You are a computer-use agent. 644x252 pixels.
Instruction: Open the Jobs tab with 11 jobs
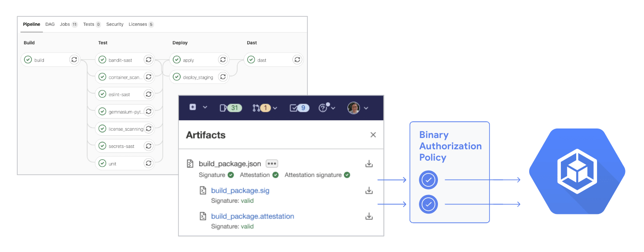pos(69,24)
